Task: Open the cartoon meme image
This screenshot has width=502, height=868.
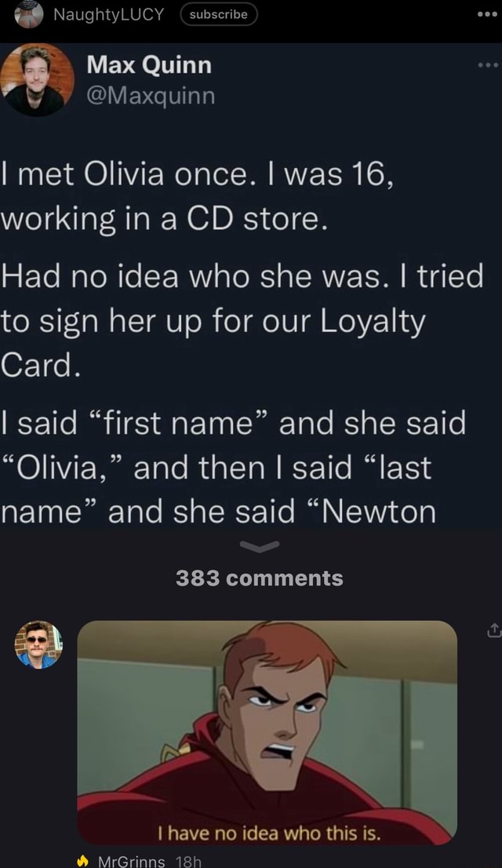Action: click(x=267, y=732)
